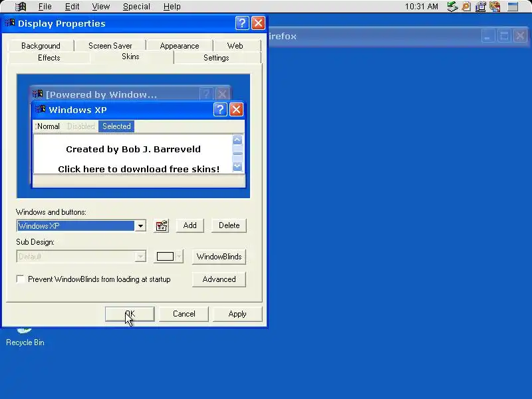Image resolution: width=532 pixels, height=399 pixels.
Task: Open the Windows flag icon in menu bar
Action: pos(21,7)
